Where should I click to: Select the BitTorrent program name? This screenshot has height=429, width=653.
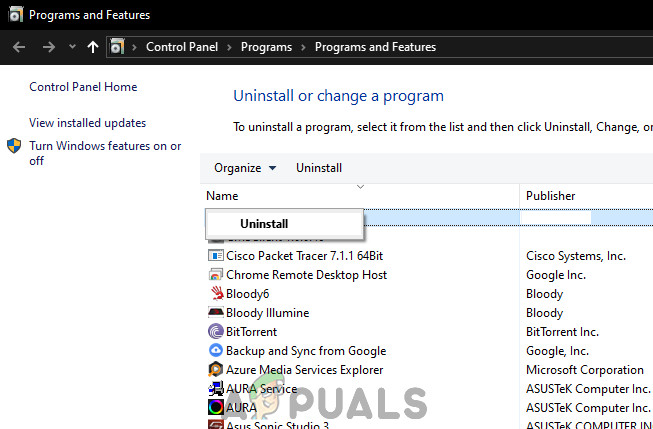pyautogui.click(x=251, y=332)
